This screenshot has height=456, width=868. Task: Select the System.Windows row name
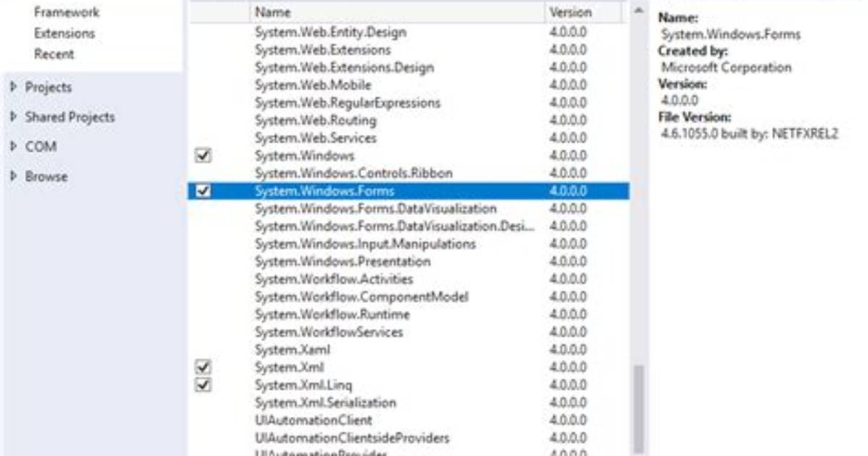tap(305, 156)
